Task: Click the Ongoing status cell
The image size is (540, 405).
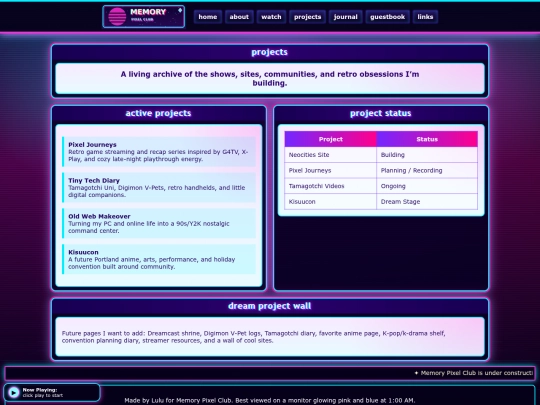Action: click(x=427, y=186)
